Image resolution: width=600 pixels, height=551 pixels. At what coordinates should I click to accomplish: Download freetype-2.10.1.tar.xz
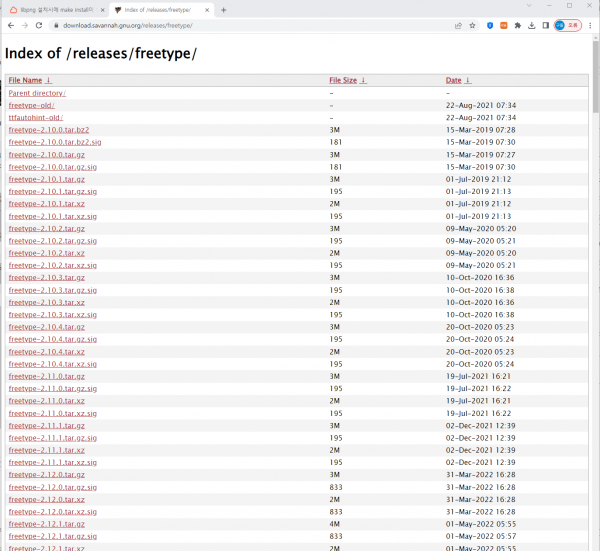(47, 204)
